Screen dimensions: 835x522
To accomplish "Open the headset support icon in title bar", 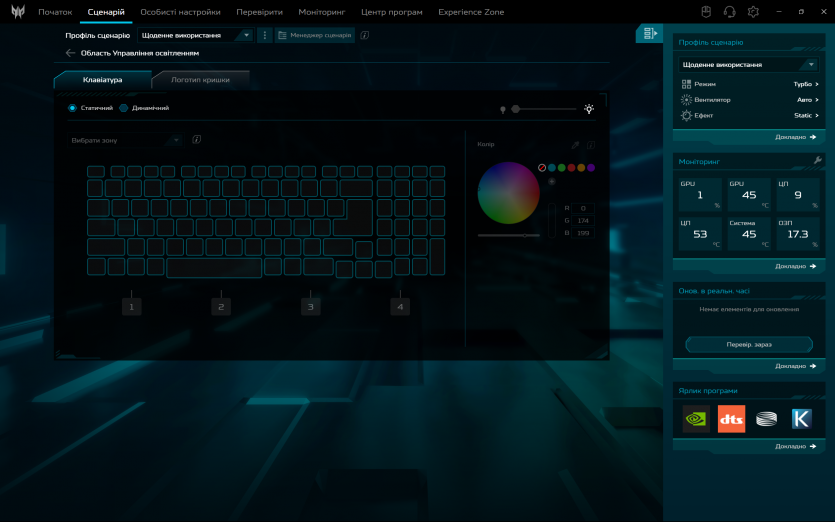I will 729,12.
